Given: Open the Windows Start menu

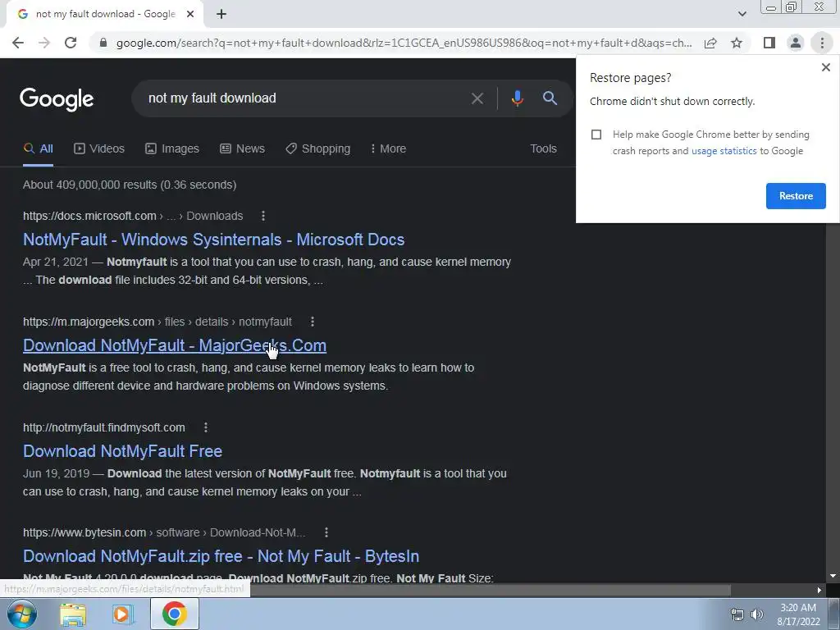Looking at the screenshot, I should click(22, 614).
